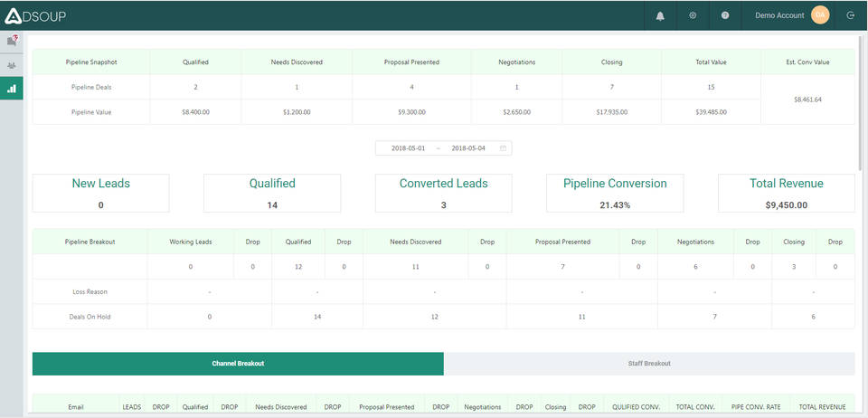Image resolution: width=868 pixels, height=418 pixels.
Task: Click the ADSOUP logo
Action: point(34,15)
